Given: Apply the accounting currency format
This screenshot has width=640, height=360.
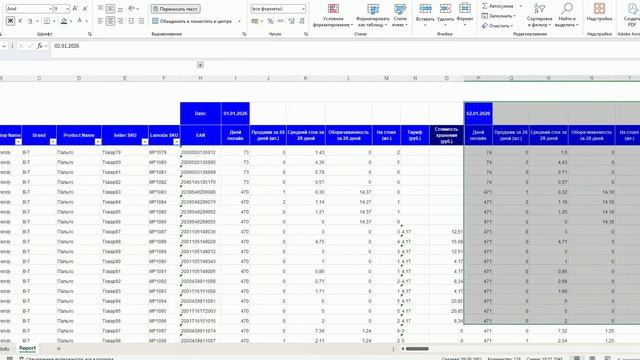Looking at the screenshot, I should [x=255, y=21].
